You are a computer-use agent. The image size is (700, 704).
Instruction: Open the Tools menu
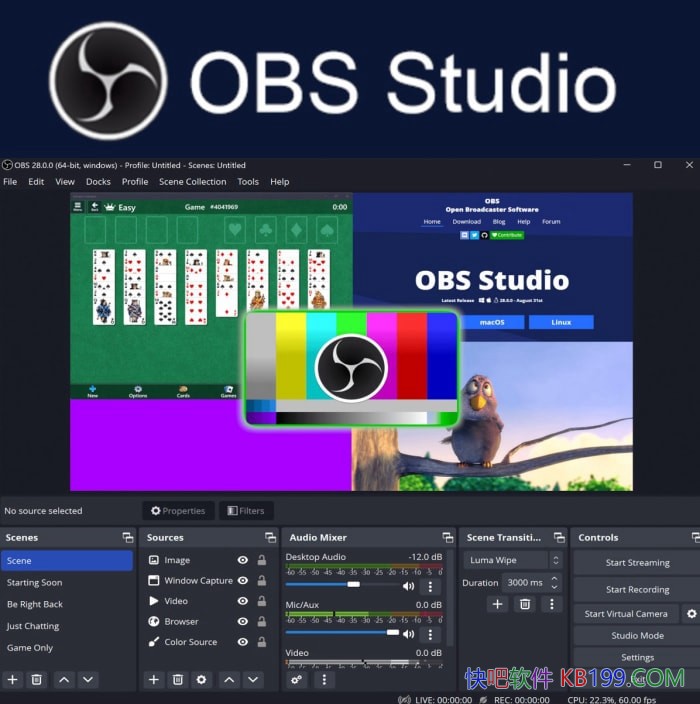tap(248, 182)
